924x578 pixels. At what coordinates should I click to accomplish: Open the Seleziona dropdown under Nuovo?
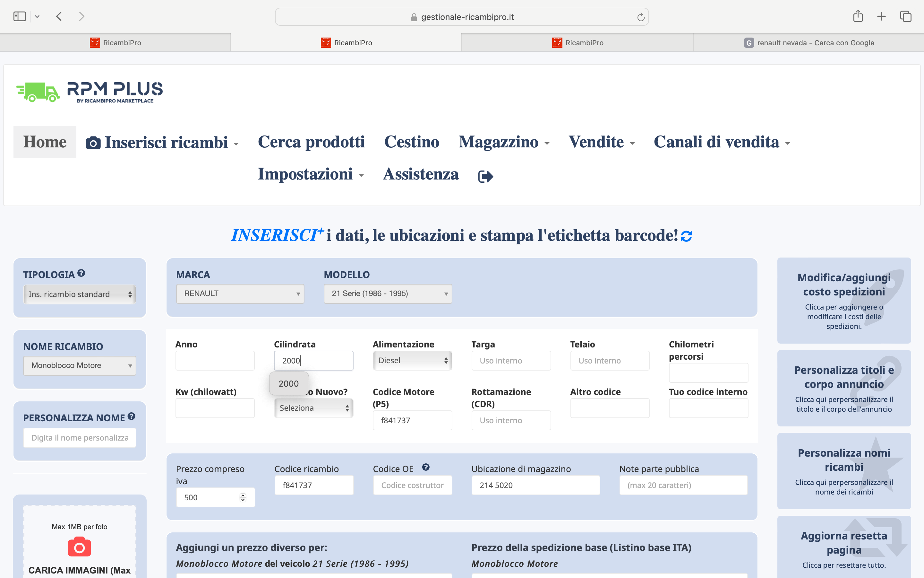click(x=313, y=408)
